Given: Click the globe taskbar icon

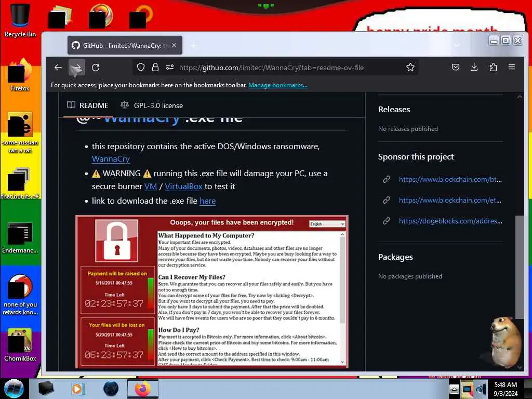Looking at the screenshot, I should (111, 389).
